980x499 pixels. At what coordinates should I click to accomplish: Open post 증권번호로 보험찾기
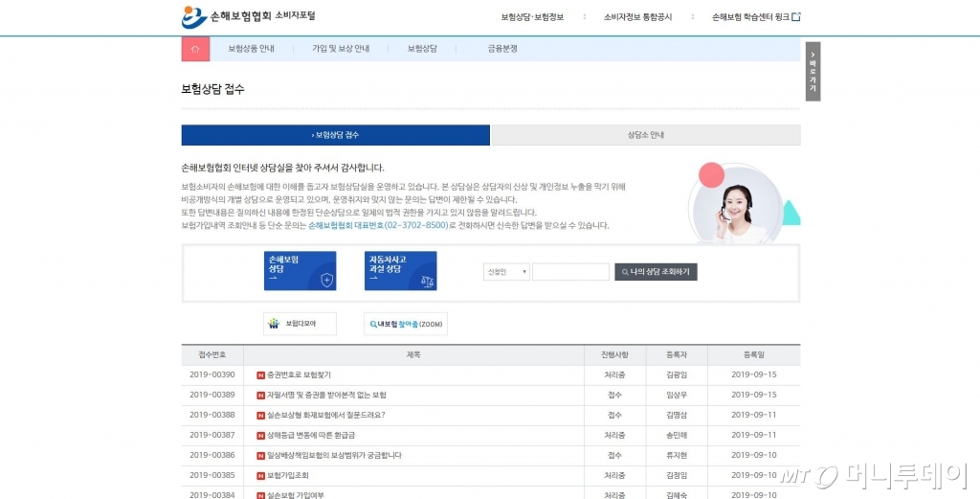tap(299, 375)
